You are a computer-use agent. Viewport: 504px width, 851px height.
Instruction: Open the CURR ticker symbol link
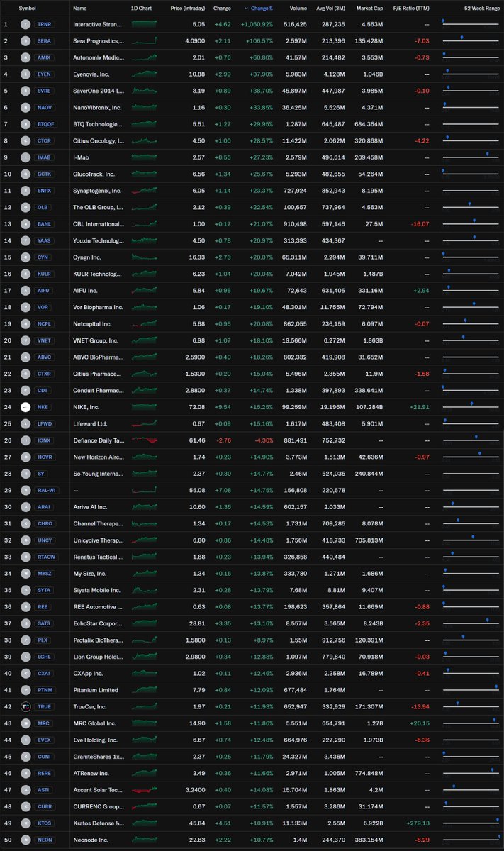tap(44, 807)
